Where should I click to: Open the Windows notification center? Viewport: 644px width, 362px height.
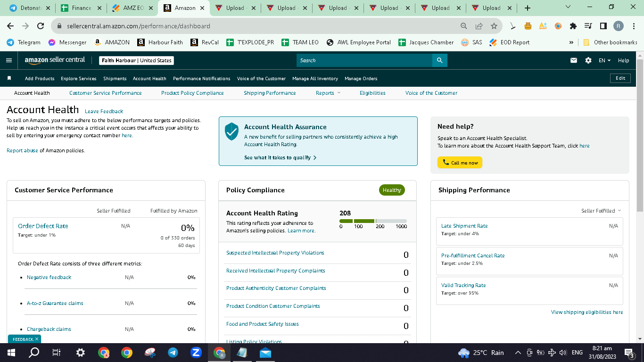629,353
